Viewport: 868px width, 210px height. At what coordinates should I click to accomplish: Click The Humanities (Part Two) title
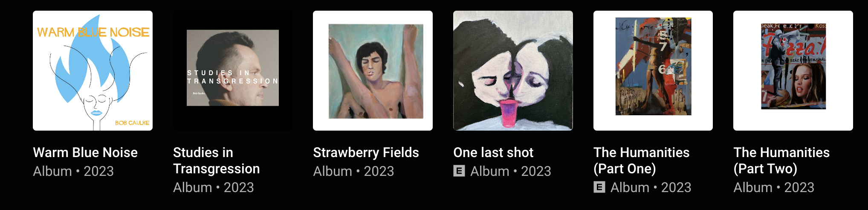781,160
